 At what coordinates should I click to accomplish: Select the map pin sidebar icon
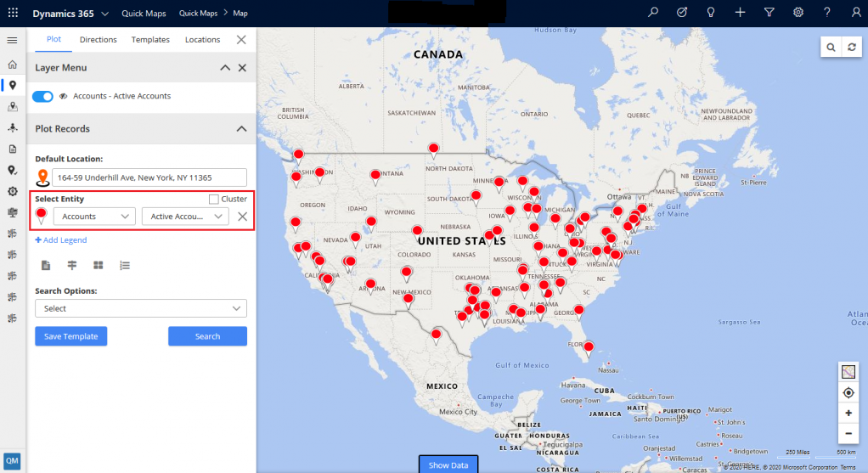click(12, 85)
